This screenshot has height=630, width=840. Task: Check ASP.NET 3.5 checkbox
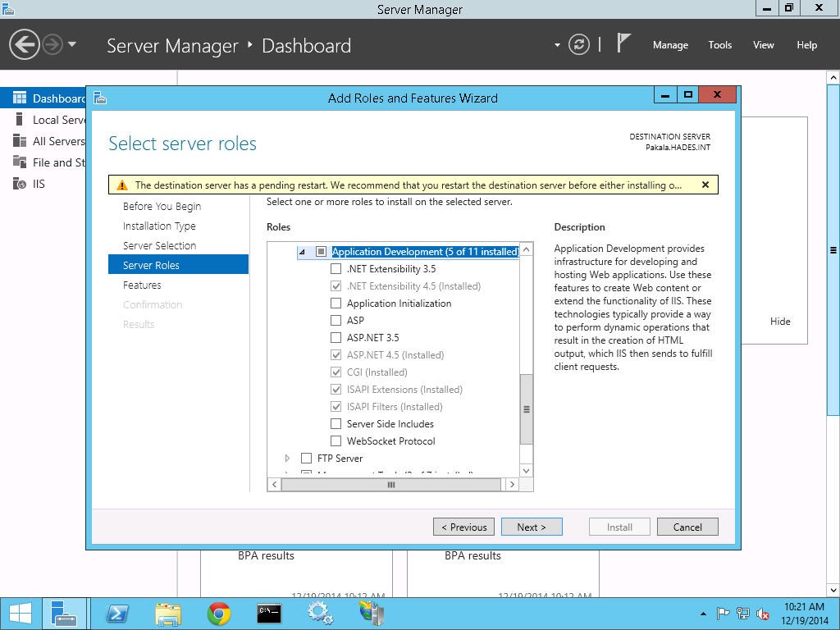click(x=336, y=337)
